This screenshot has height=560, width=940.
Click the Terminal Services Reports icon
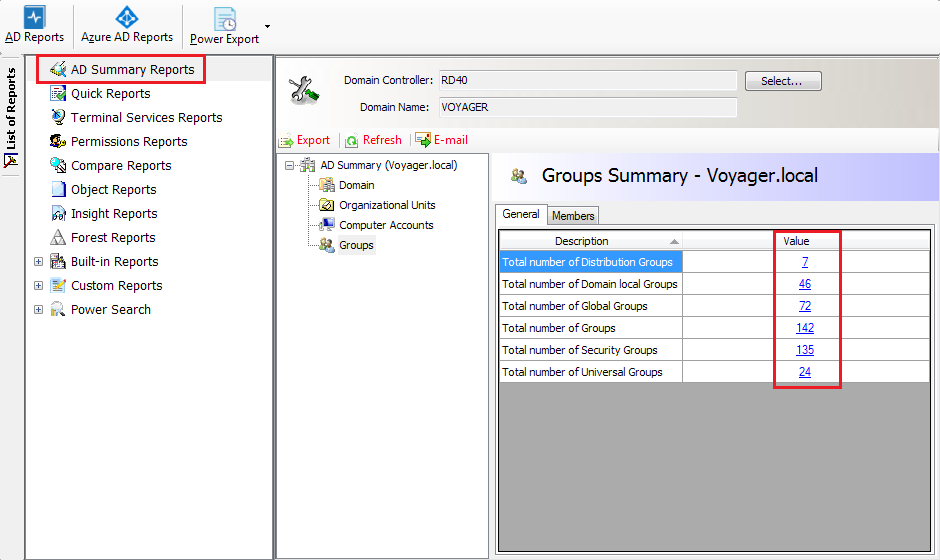[58, 118]
